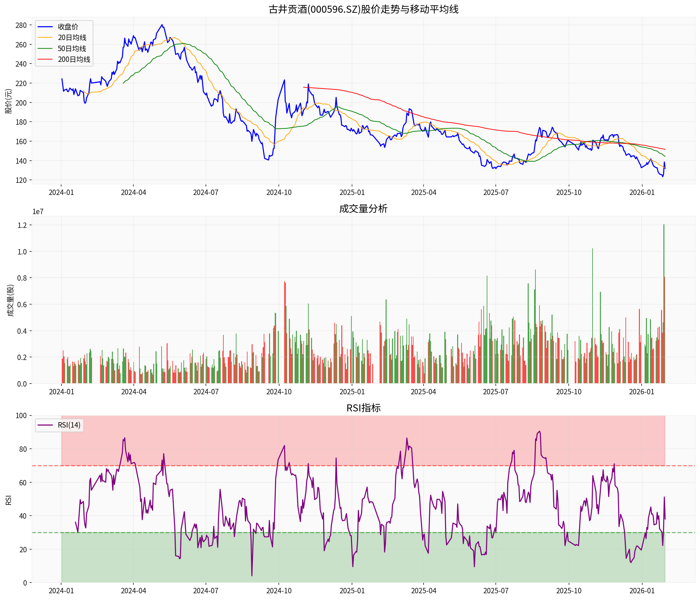
Task: Click the 1e7 scale notation above volume chart
Action: (38, 212)
